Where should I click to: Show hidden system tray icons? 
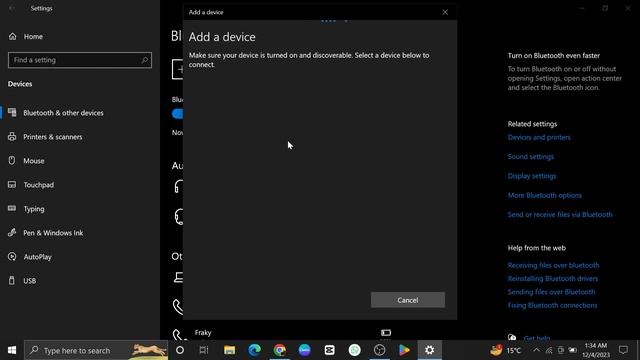pos(536,350)
